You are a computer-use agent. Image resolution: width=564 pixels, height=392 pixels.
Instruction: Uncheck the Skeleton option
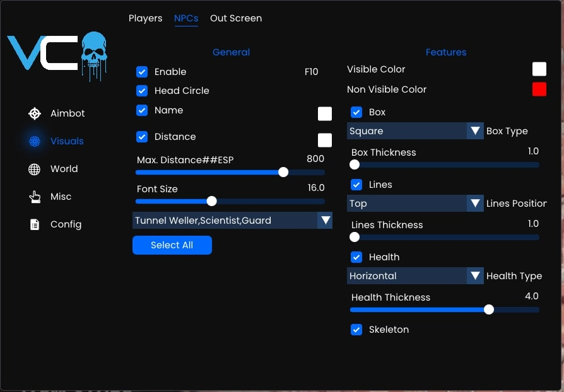(x=356, y=330)
